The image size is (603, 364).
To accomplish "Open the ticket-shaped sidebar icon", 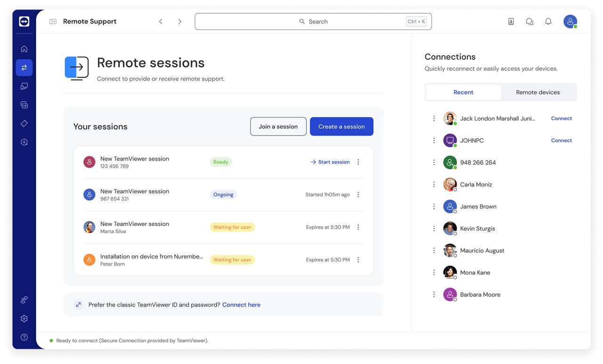I will pos(24,123).
